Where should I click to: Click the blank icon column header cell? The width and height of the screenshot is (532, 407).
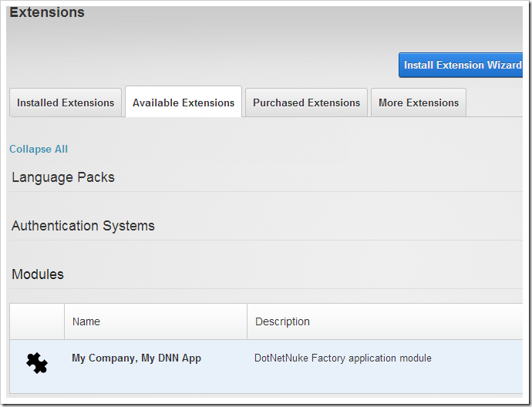(x=37, y=321)
